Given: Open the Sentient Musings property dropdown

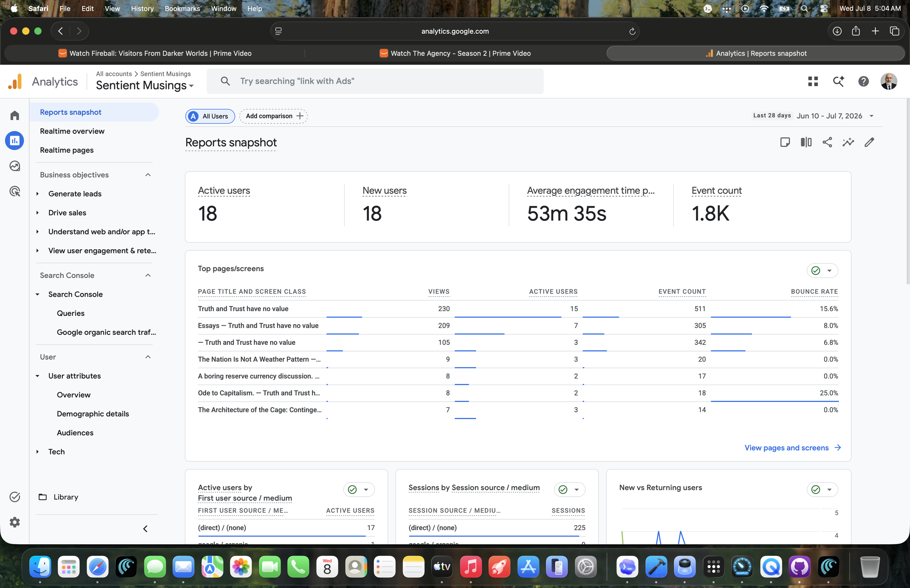Looking at the screenshot, I should click(x=145, y=86).
